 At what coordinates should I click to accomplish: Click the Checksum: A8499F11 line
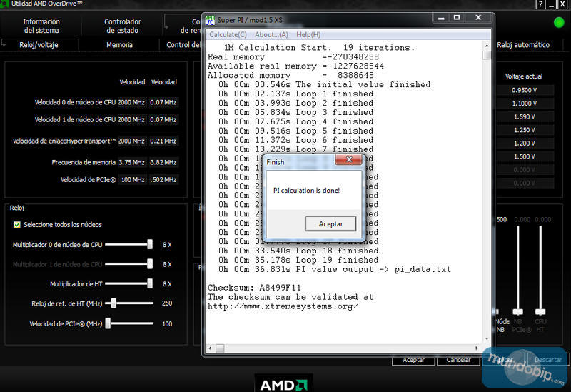click(254, 288)
